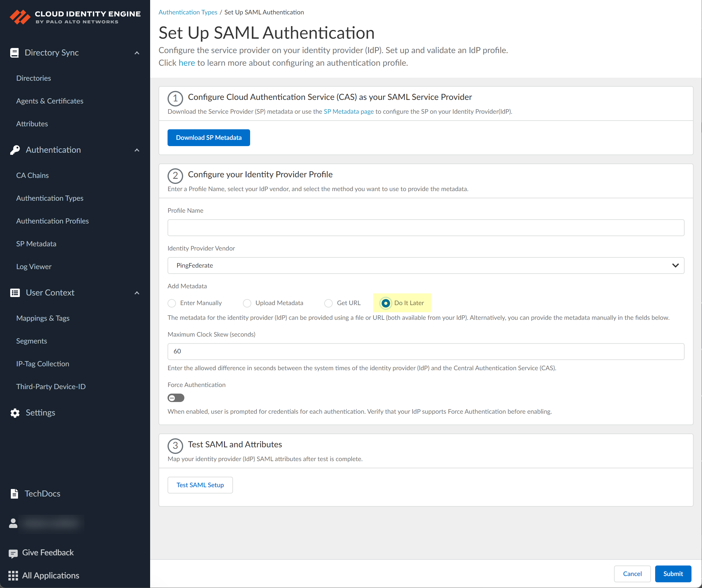Click the Directory Sync book icon
Image resolution: width=702 pixels, height=588 pixels.
14,53
